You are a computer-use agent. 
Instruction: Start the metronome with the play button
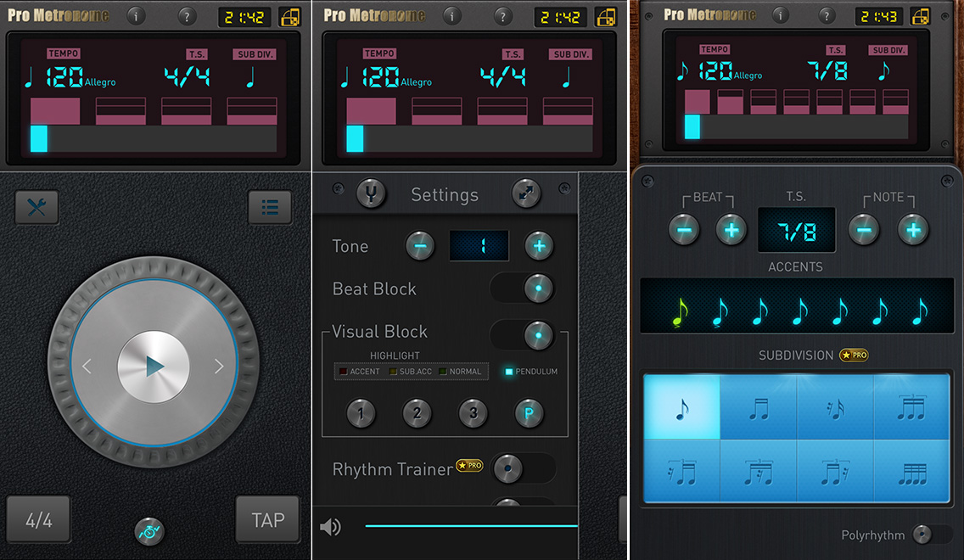(154, 367)
